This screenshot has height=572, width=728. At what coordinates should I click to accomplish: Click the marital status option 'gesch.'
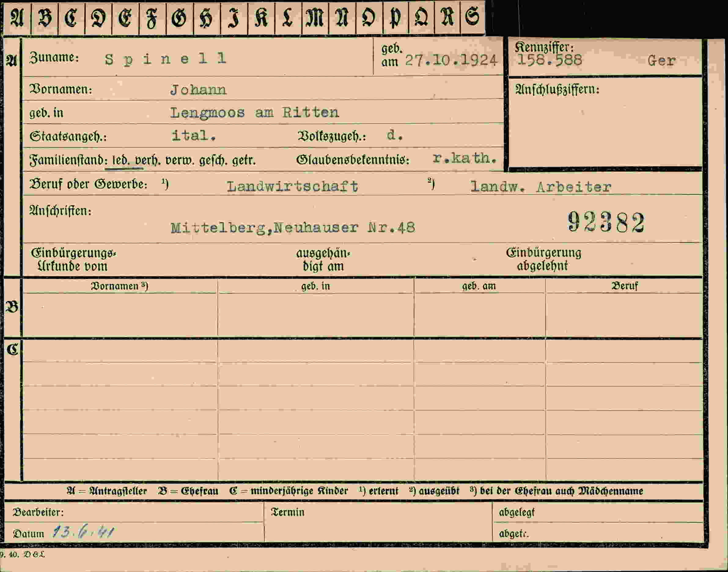pos(213,161)
